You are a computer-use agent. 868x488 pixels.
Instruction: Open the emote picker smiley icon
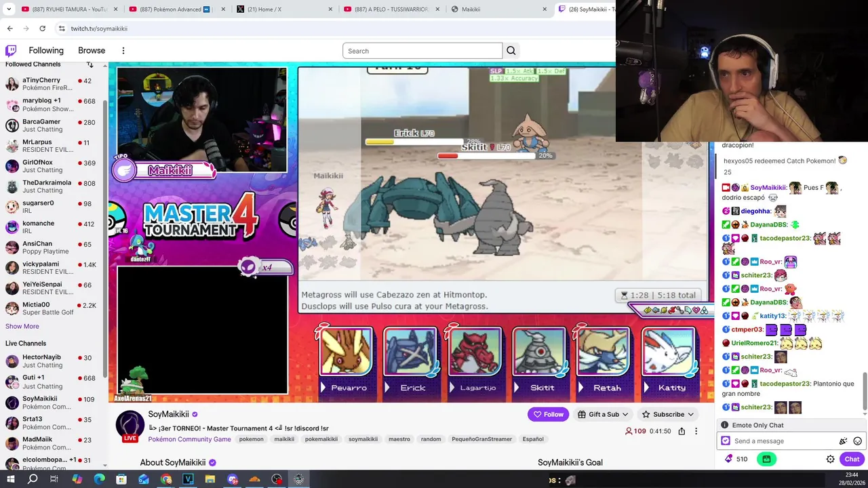857,441
